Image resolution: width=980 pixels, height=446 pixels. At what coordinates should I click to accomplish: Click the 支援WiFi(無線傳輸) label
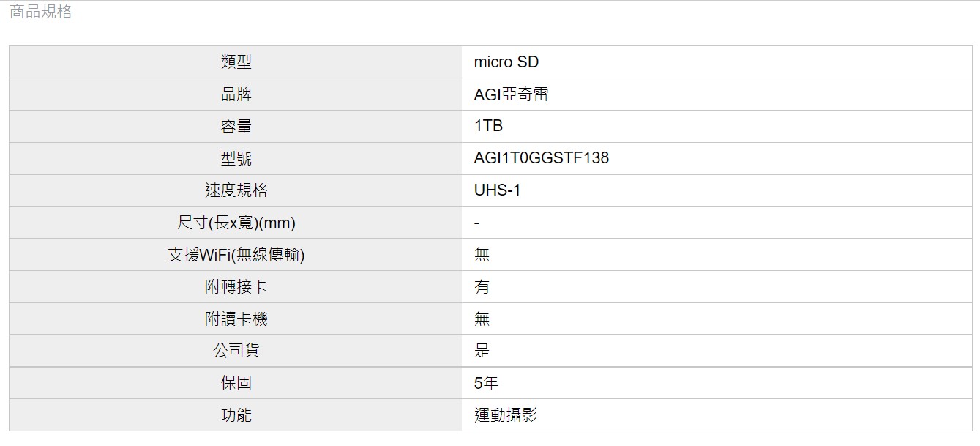[x=236, y=255]
